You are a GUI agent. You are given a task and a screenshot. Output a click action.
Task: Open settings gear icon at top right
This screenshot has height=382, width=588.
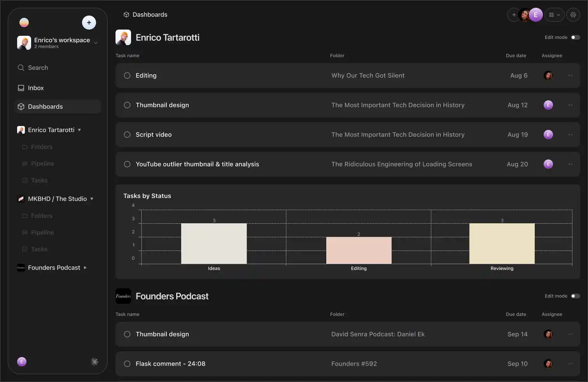pyautogui.click(x=573, y=15)
